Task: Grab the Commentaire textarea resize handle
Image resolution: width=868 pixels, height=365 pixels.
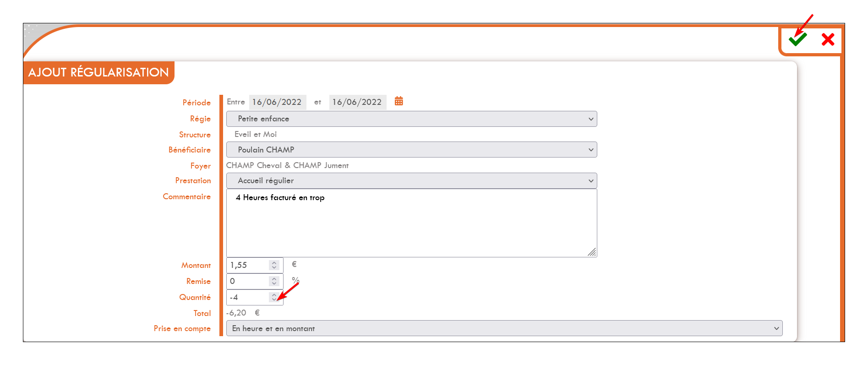Action: (x=592, y=252)
